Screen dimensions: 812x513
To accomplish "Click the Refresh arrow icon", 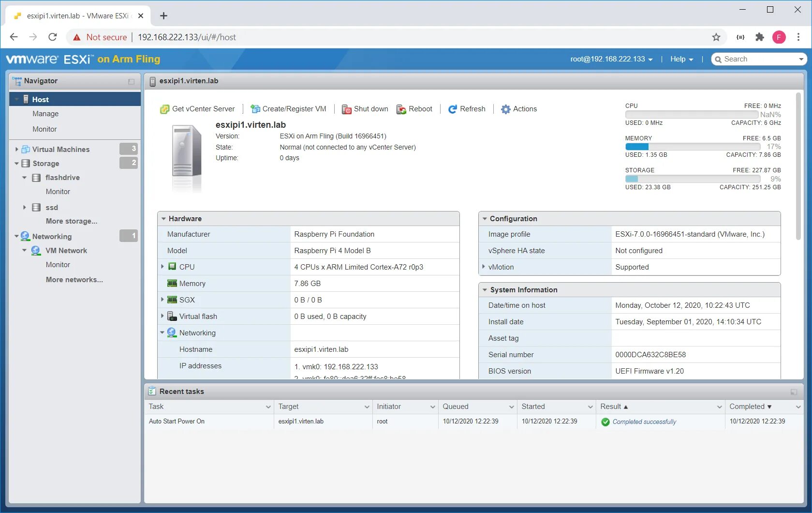I will pos(453,109).
